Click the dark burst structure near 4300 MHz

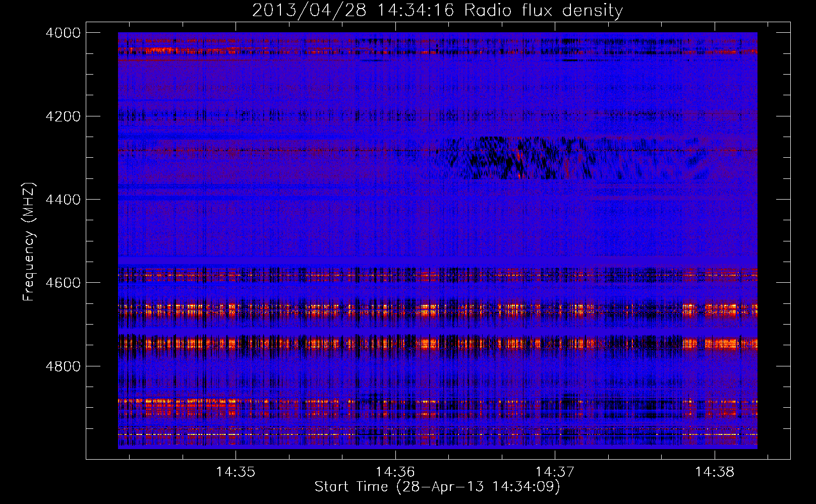[570, 158]
